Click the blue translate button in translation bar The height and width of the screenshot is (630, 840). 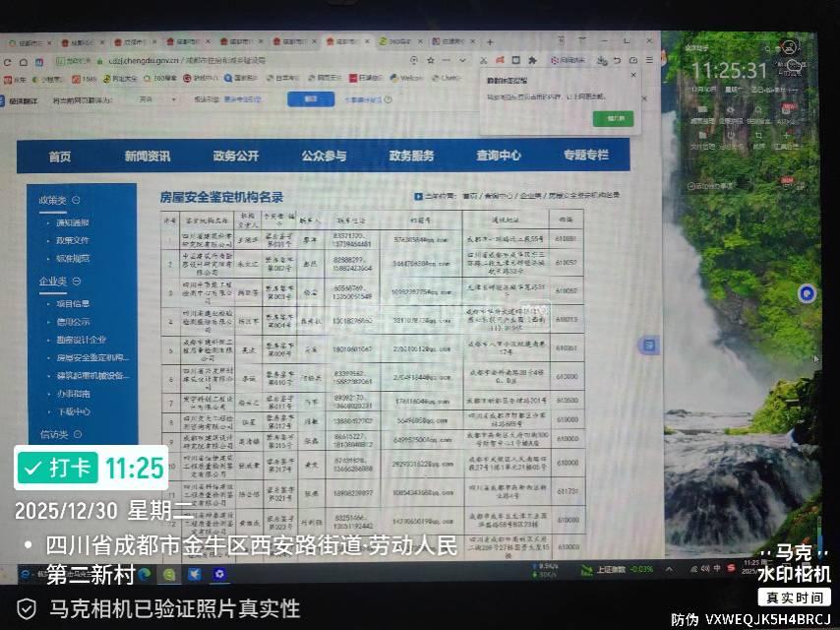pyautogui.click(x=310, y=99)
